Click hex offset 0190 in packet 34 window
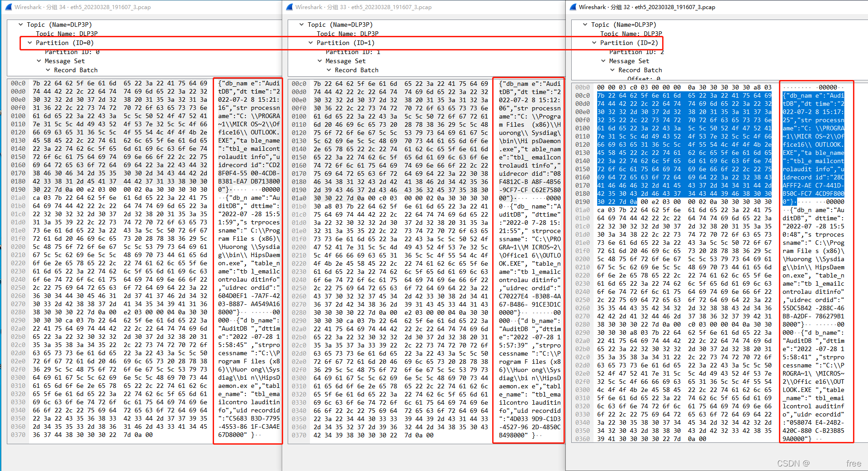Image resolution: width=868 pixels, height=471 pixels. click(x=18, y=189)
